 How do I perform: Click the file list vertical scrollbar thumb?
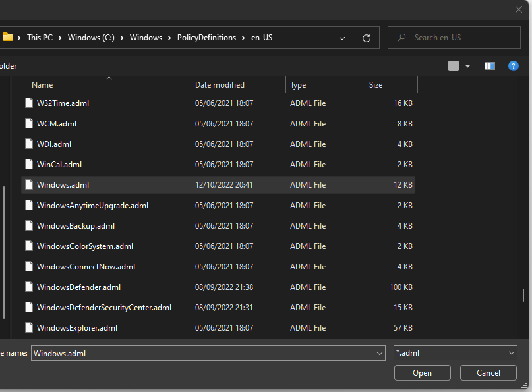pyautogui.click(x=523, y=294)
